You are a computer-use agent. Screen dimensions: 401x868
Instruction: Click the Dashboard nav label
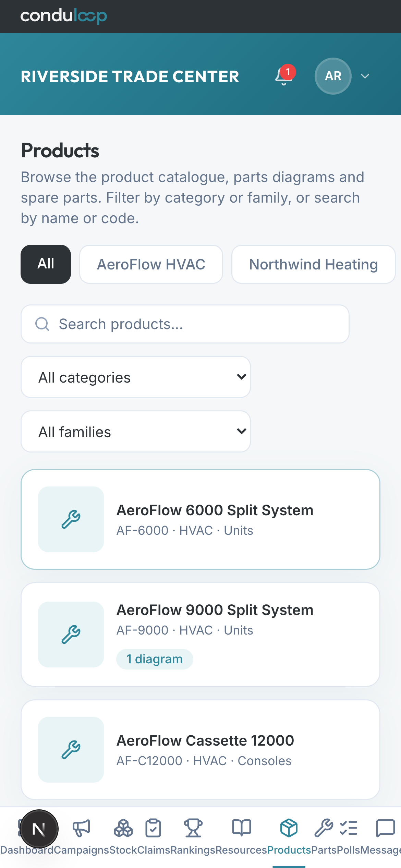tap(27, 850)
